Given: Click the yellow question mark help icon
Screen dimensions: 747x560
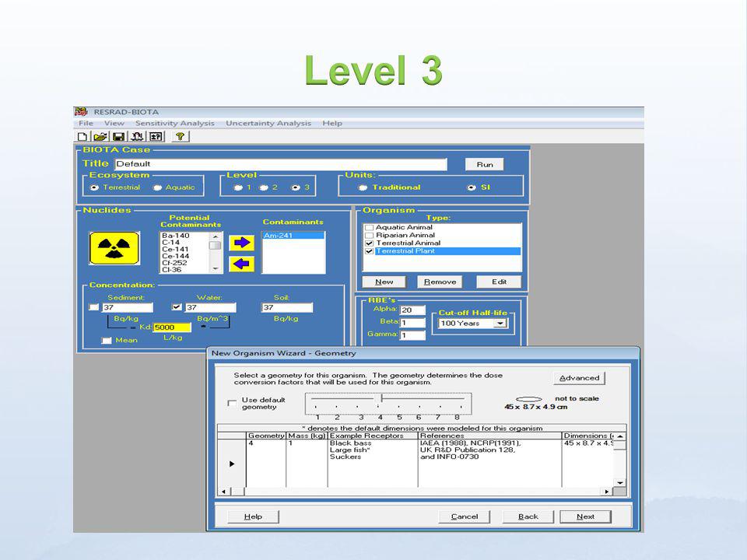Looking at the screenshot, I should [x=180, y=137].
